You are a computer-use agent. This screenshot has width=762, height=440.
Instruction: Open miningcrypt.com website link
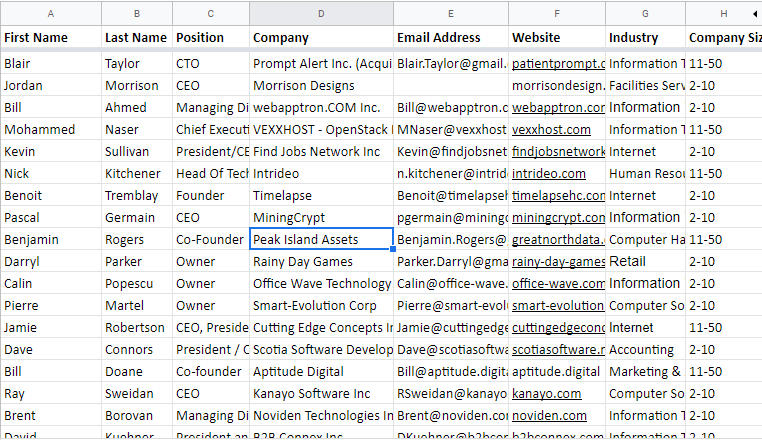click(x=558, y=218)
